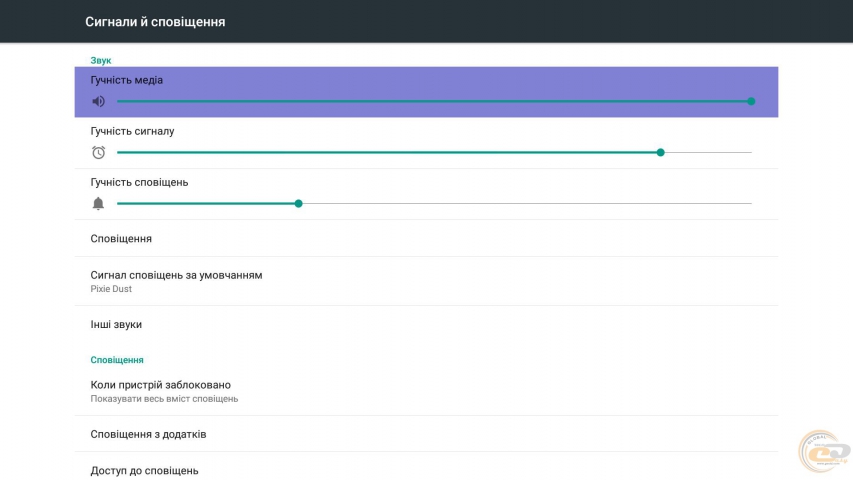The height and width of the screenshot is (480, 853).
Task: Open the Сповіщення list item under Звук
Action: pyautogui.click(x=121, y=239)
